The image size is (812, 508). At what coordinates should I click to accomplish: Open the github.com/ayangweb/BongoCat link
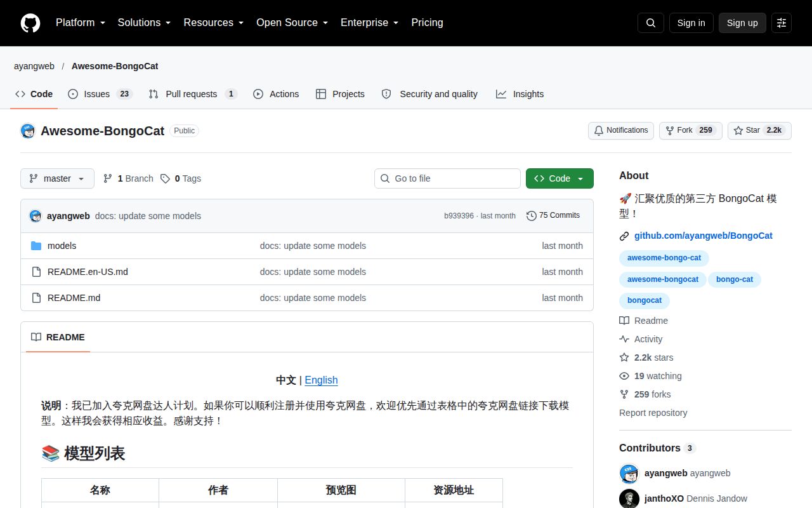[704, 236]
